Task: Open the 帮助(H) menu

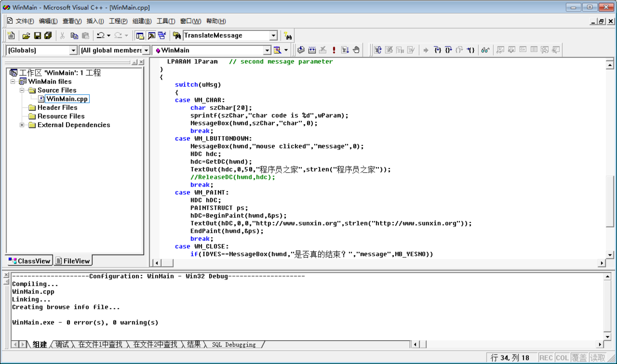Action: pyautogui.click(x=216, y=21)
